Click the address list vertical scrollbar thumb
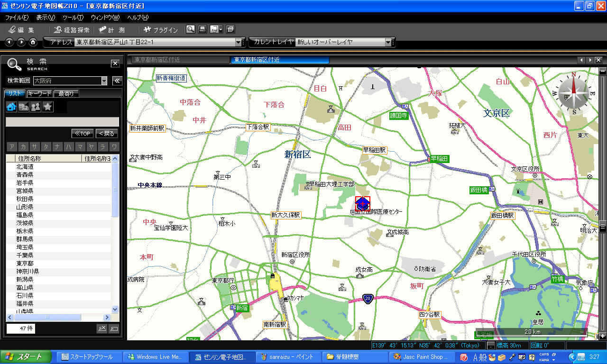 115,190
